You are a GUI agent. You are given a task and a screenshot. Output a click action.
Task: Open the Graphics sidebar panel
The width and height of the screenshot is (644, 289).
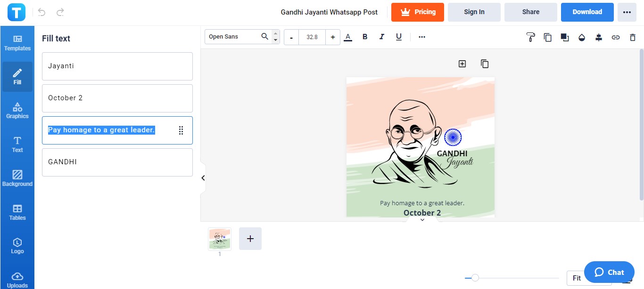17,111
